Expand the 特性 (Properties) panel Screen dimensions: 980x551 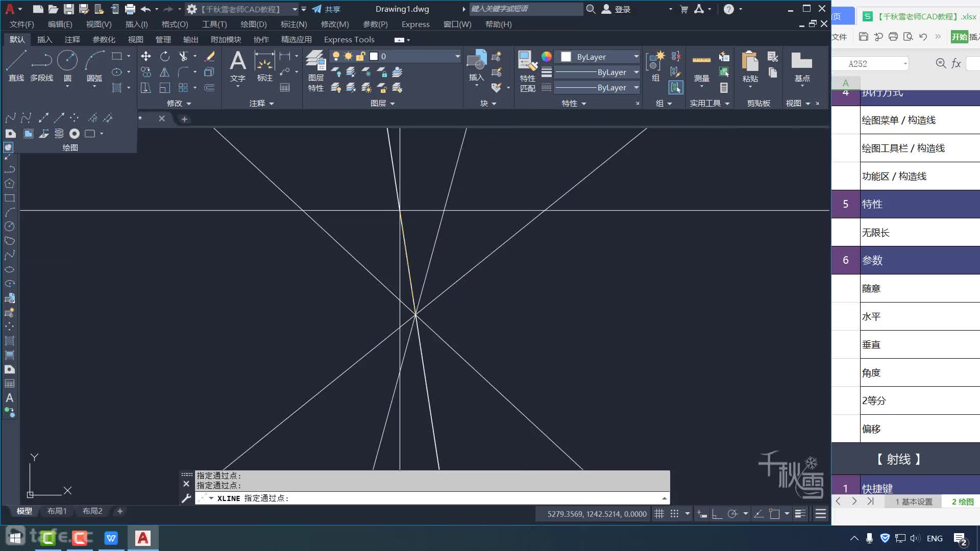pyautogui.click(x=574, y=103)
